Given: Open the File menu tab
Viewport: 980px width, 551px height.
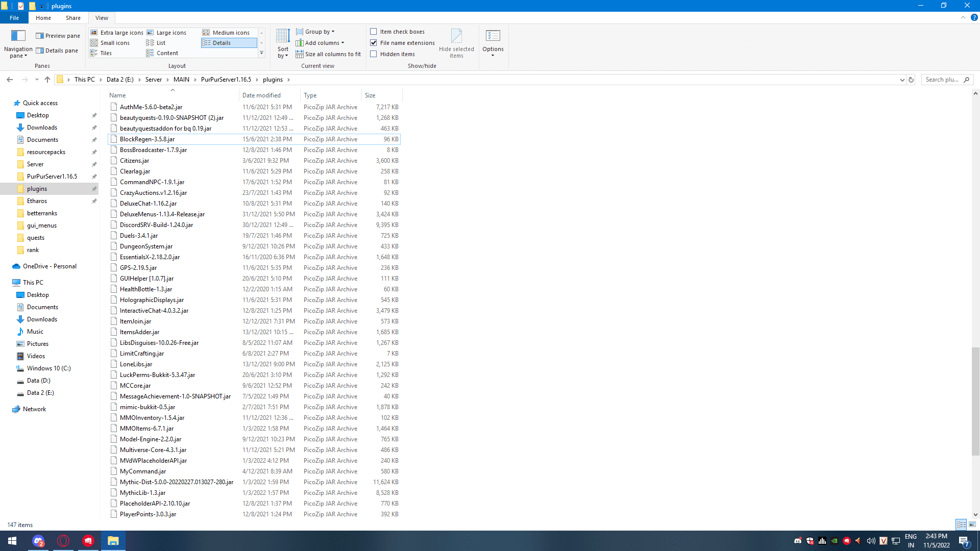Looking at the screenshot, I should pyautogui.click(x=14, y=18).
